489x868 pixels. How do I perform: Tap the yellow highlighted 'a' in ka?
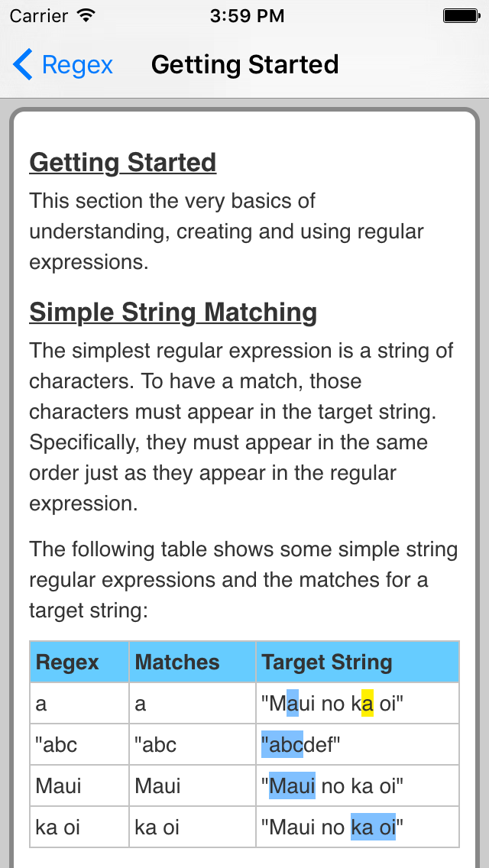tap(368, 704)
